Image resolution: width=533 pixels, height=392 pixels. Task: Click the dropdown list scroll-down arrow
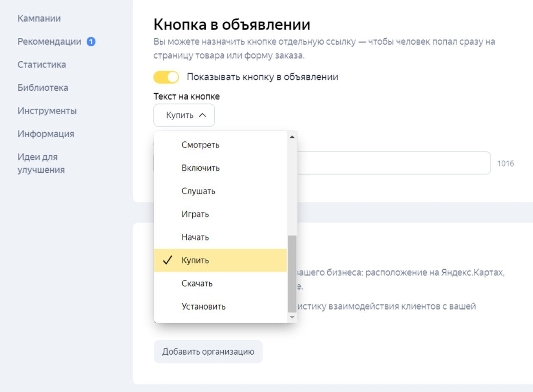click(292, 317)
